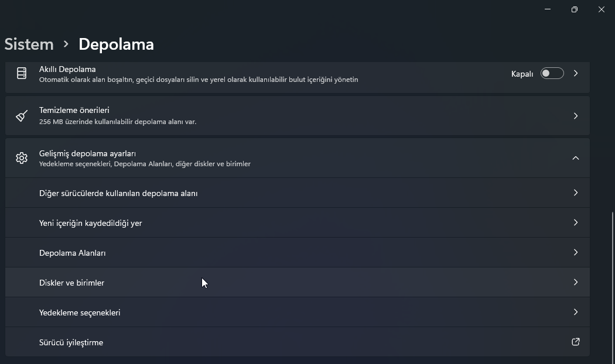The image size is (615, 364).
Task: Select Yeni içeriğin kaydedildiği yer
Action: (x=90, y=223)
